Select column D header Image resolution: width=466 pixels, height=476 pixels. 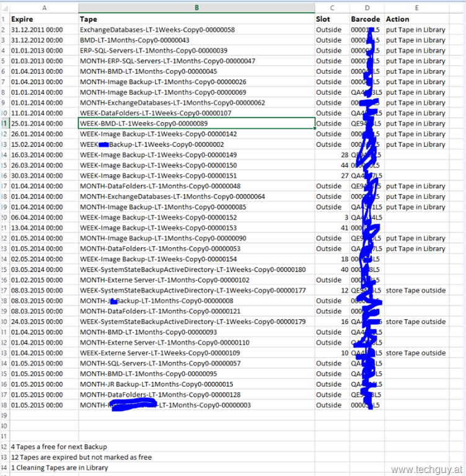(367, 8)
